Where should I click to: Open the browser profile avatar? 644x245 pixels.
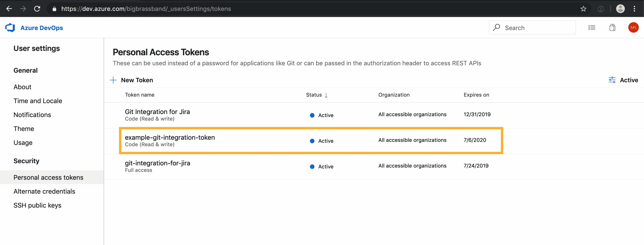tap(620, 9)
